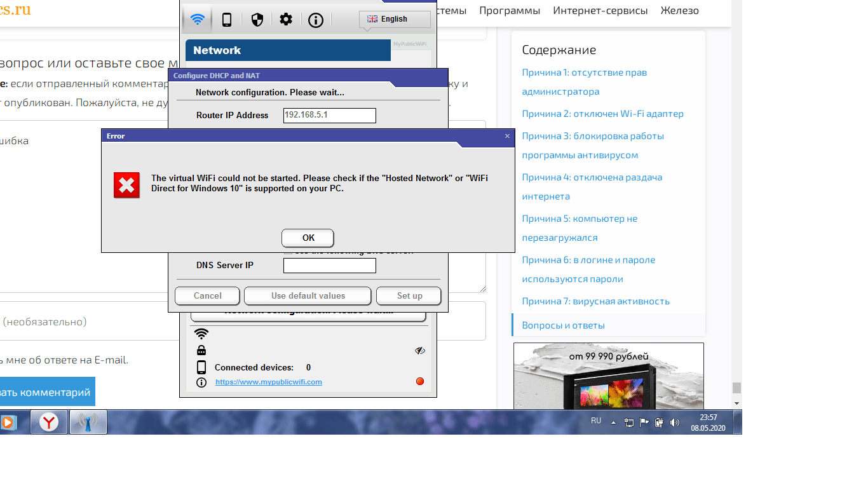Click the Connected devices count text

262,367
